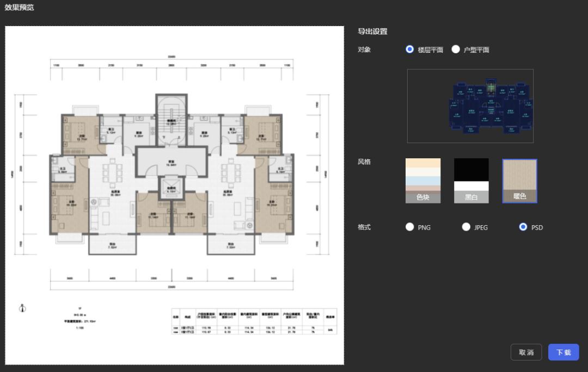Click the 下载 button

tap(563, 352)
